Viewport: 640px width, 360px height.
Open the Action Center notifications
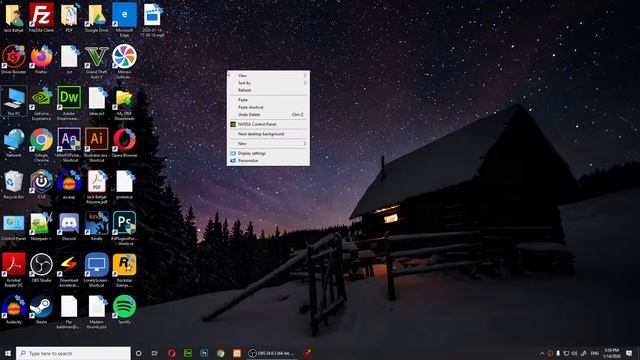629,353
